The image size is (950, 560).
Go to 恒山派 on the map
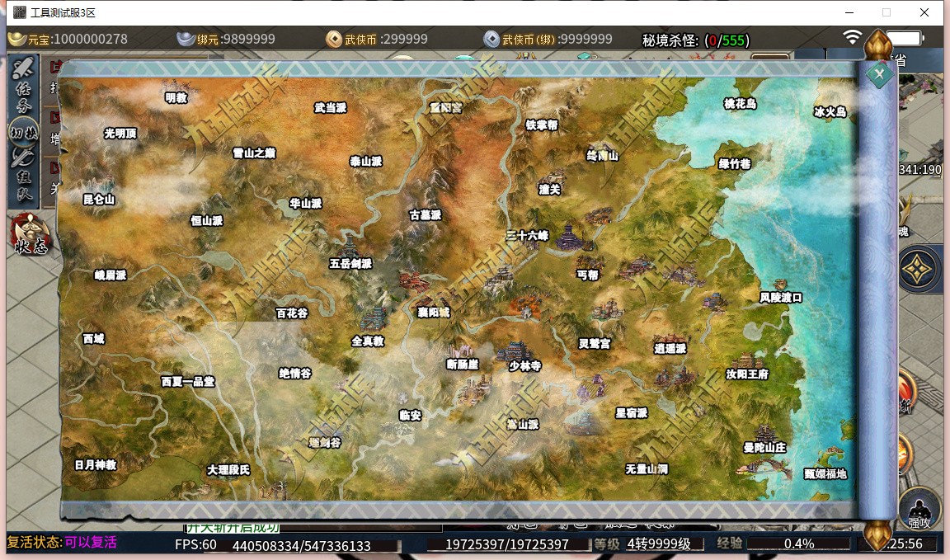pyautogui.click(x=207, y=221)
